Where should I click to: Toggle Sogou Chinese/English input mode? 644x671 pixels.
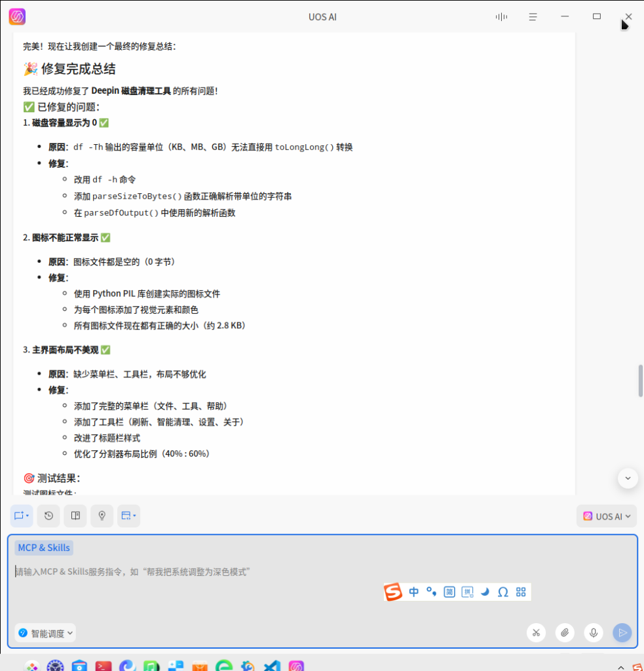point(414,592)
